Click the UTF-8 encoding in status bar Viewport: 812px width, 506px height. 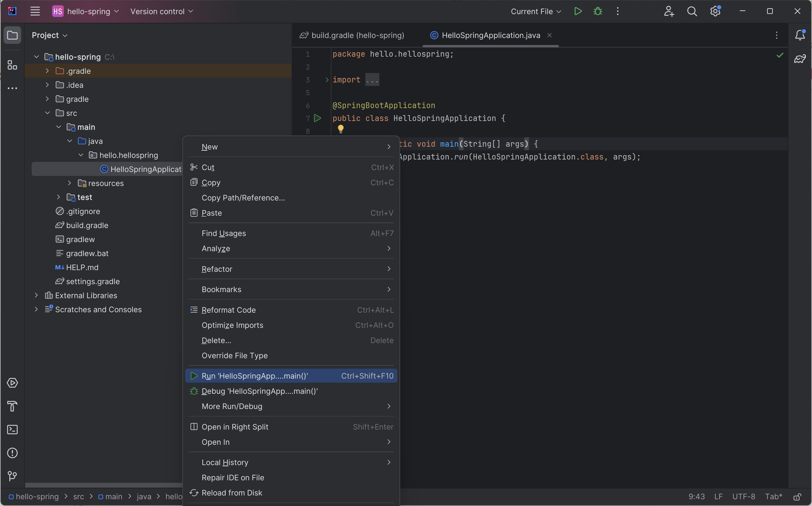click(744, 497)
